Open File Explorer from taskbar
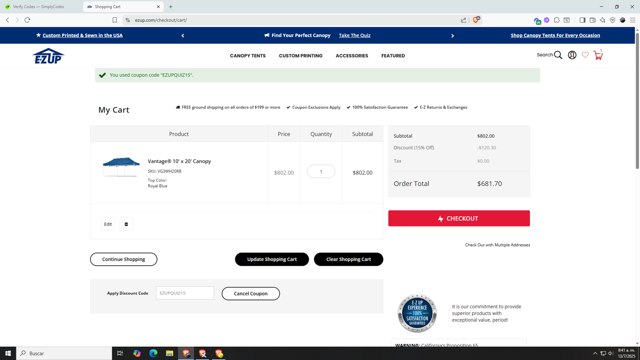The image size is (640, 360). [169, 353]
